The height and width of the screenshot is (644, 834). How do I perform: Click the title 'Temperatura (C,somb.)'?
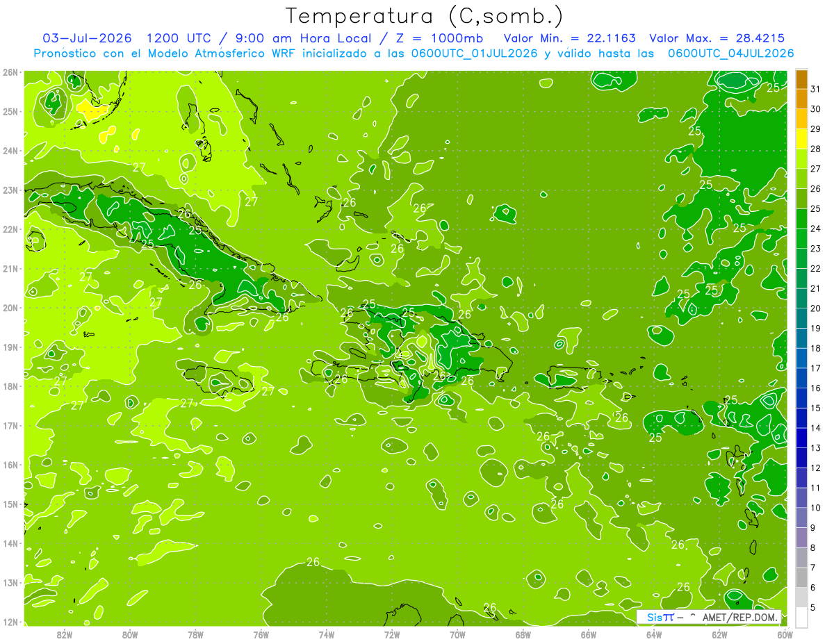coord(425,16)
